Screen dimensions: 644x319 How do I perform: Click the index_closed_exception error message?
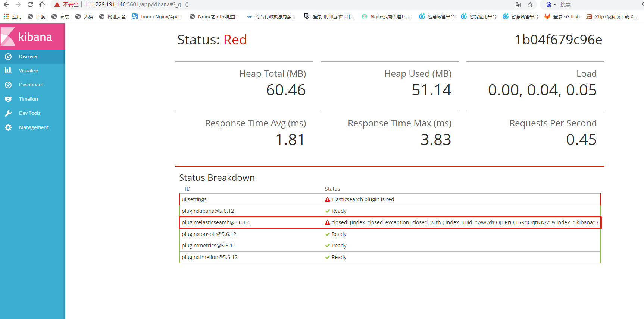(x=465, y=222)
